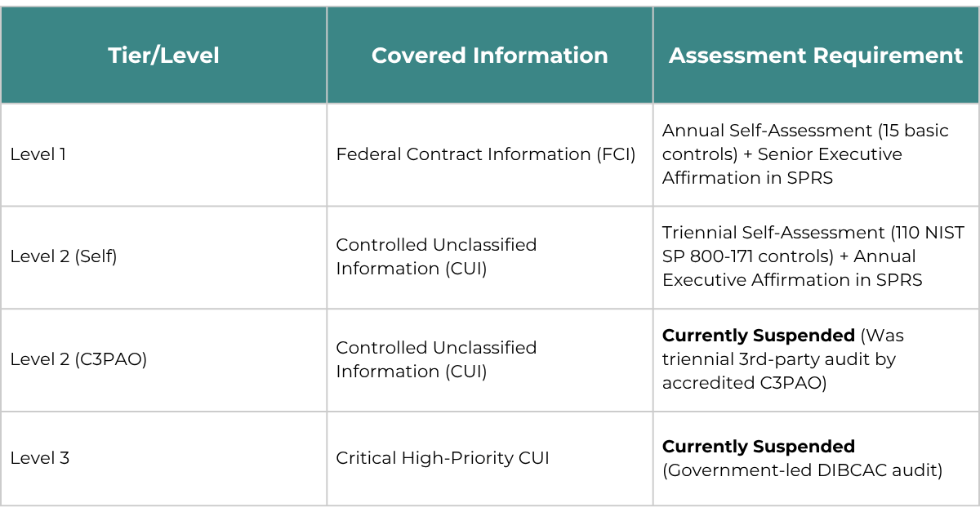Click the Assessment Requirement column header
The width and height of the screenshot is (980, 512).
tap(816, 56)
